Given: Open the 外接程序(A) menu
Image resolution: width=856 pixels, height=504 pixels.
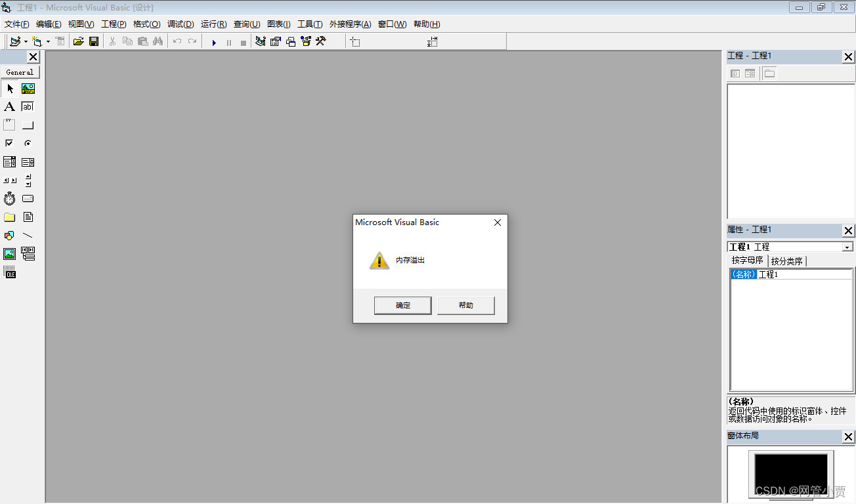Looking at the screenshot, I should [x=350, y=24].
